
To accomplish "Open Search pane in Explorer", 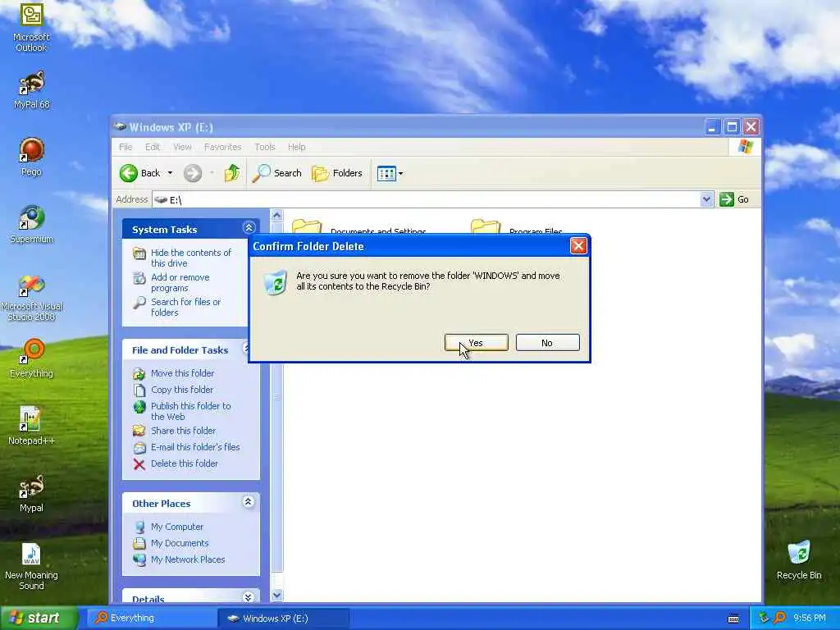I will [x=276, y=173].
